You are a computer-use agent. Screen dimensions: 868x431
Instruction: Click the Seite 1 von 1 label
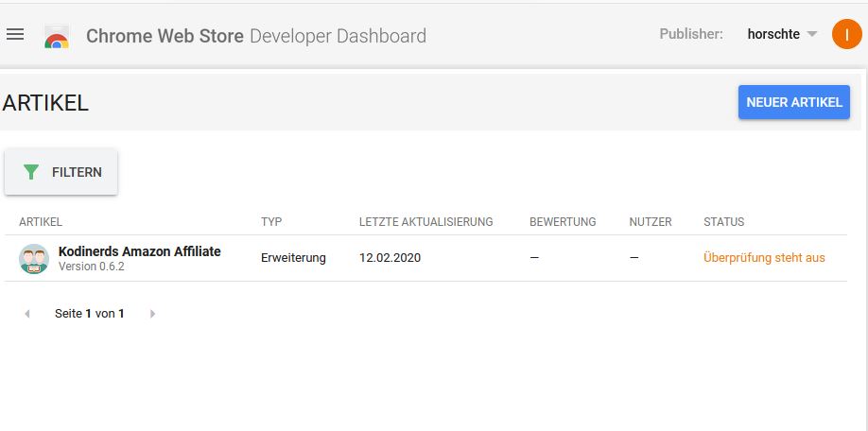[x=89, y=314]
